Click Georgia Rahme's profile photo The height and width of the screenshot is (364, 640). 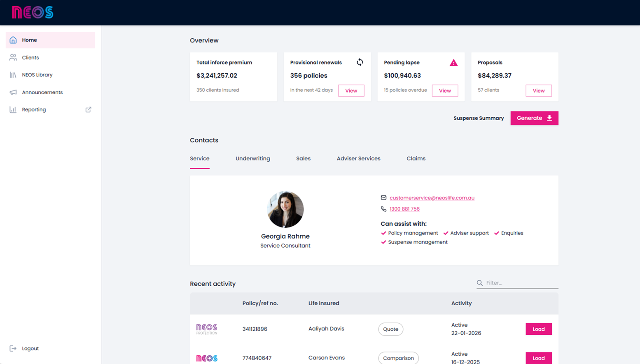[285, 209]
